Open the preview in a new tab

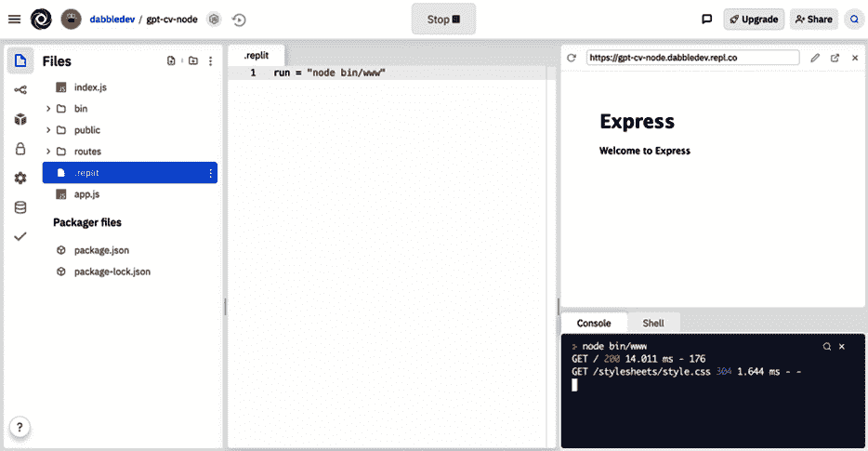click(x=835, y=58)
